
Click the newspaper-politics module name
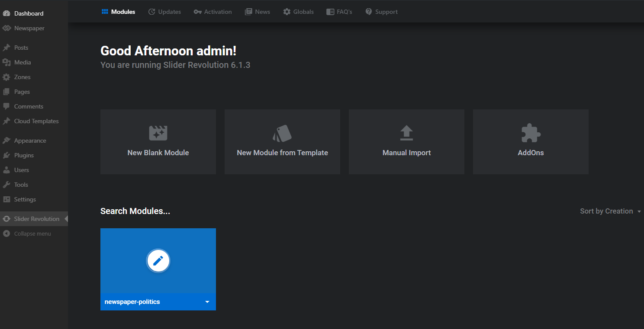(x=132, y=302)
